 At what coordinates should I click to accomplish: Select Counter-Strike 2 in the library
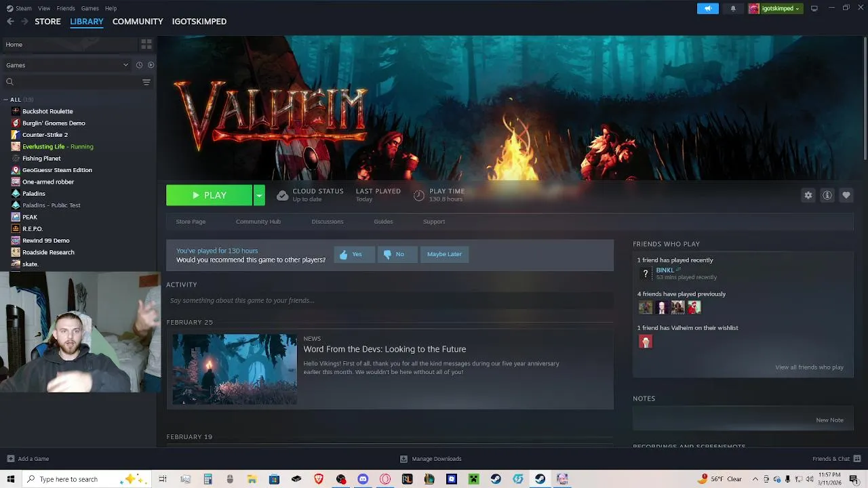[x=45, y=135]
